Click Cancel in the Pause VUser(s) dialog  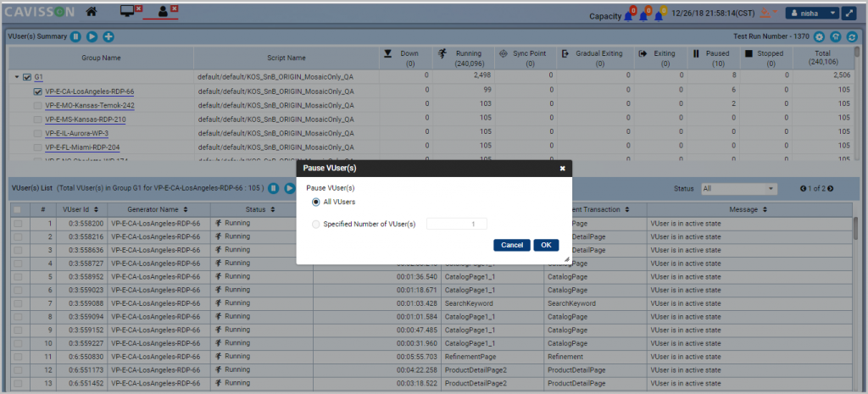point(511,245)
